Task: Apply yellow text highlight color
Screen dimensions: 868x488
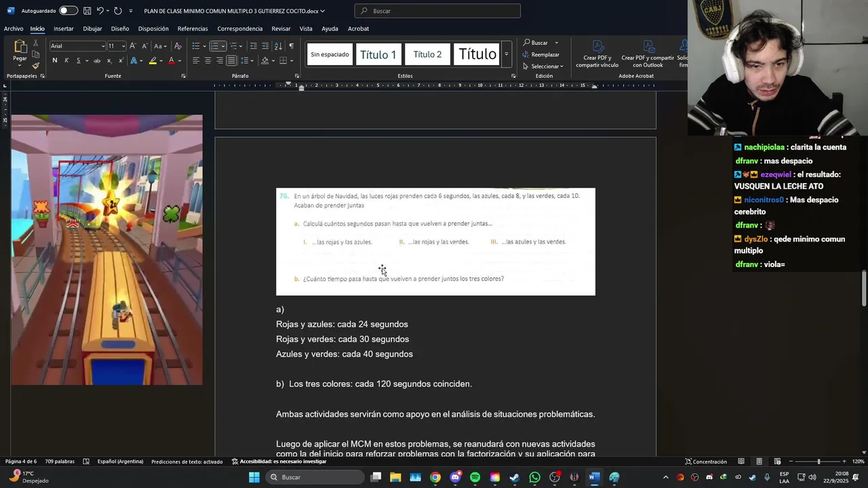Action: pyautogui.click(x=153, y=60)
